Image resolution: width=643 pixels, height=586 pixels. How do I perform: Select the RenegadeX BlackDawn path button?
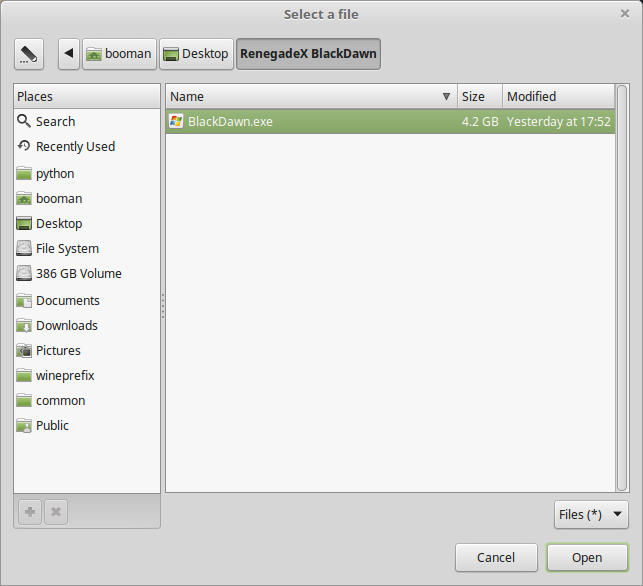pos(308,54)
